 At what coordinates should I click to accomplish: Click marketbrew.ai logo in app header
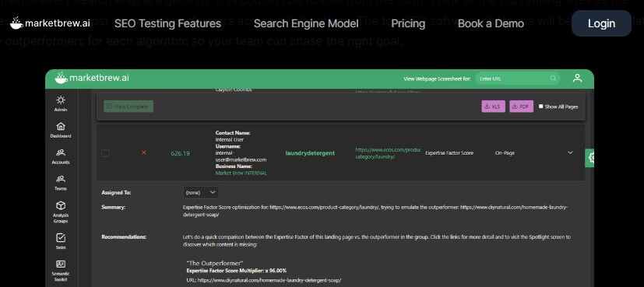coord(92,78)
